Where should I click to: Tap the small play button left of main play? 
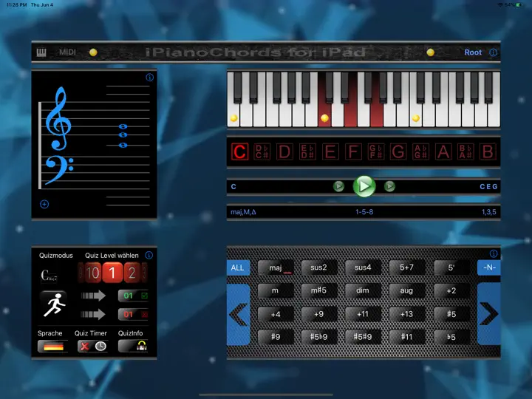point(338,186)
